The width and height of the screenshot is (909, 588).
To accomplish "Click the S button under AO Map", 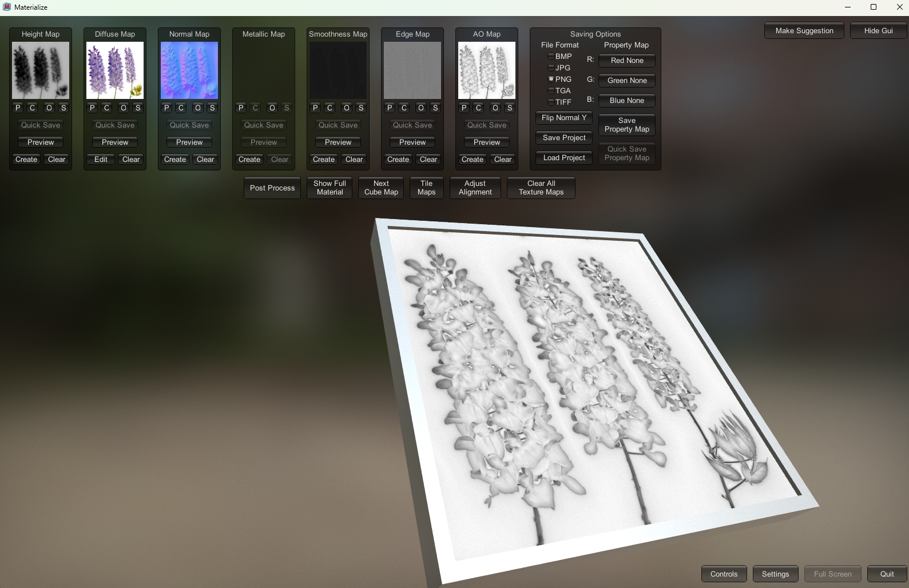I will pyautogui.click(x=510, y=108).
